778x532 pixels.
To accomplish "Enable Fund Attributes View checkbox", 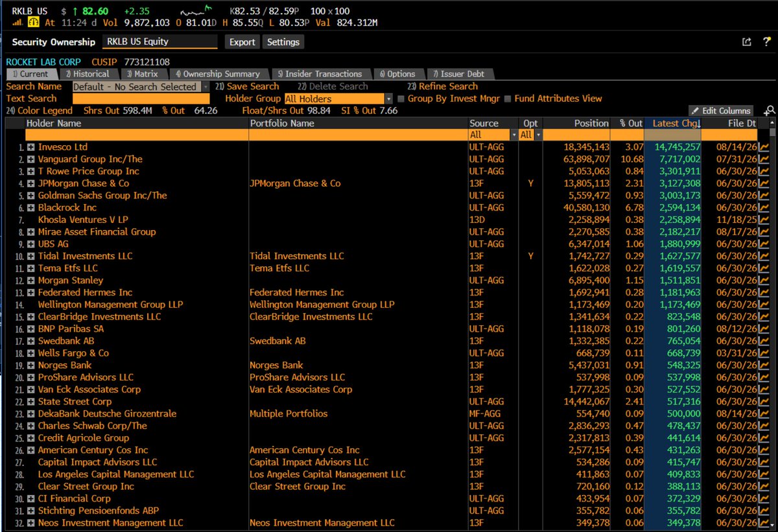I will click(x=508, y=99).
